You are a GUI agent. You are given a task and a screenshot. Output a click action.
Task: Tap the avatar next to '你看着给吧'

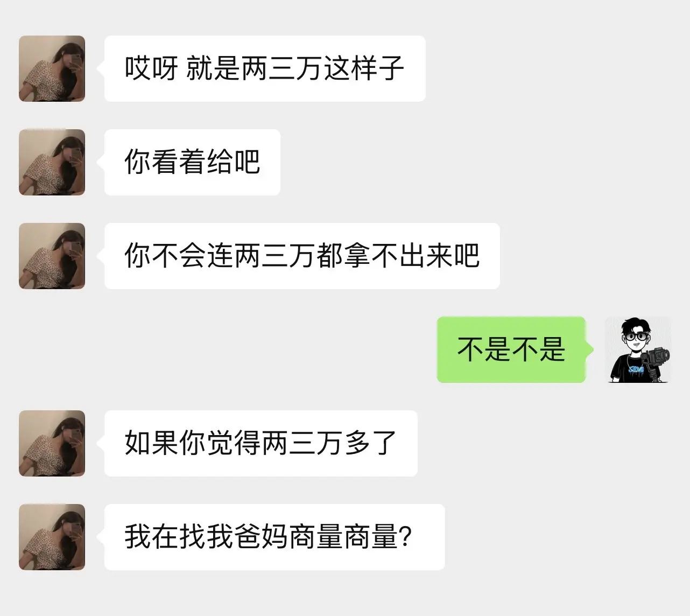(x=52, y=162)
